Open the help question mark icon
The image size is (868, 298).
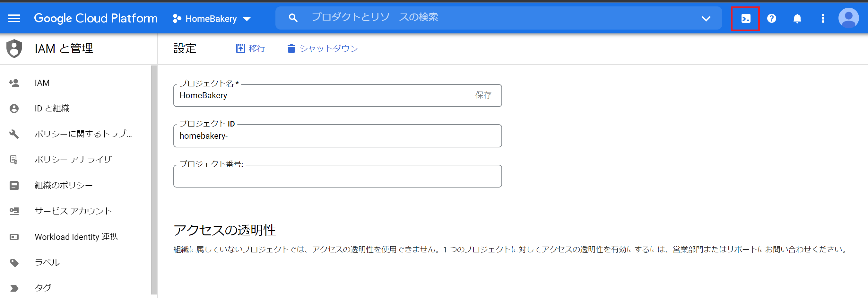[771, 19]
